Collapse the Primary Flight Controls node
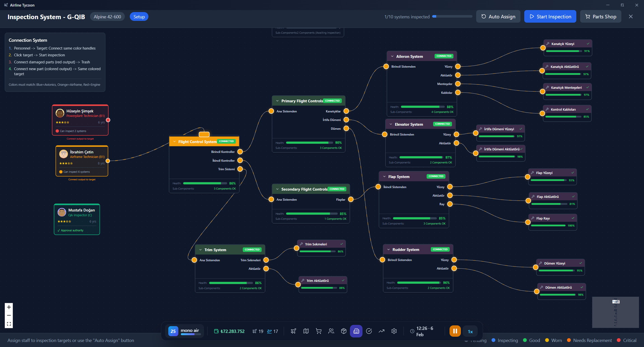The height and width of the screenshot is (347, 644). (x=277, y=101)
